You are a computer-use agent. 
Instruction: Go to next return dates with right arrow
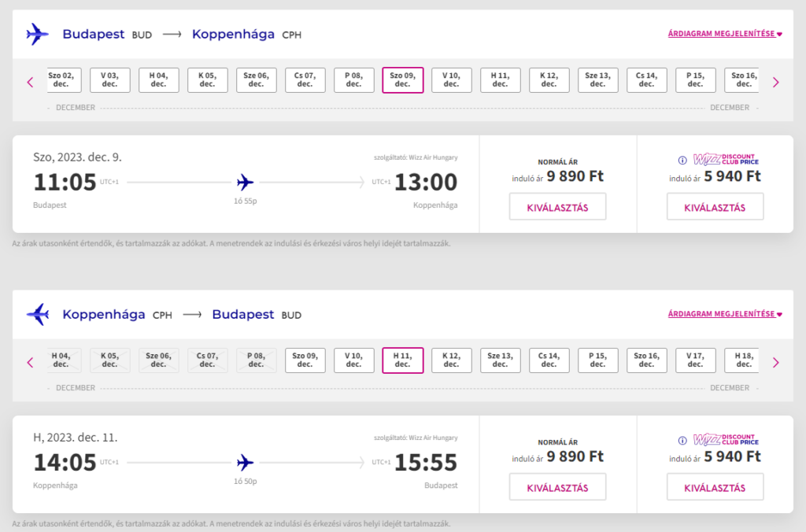tap(775, 362)
